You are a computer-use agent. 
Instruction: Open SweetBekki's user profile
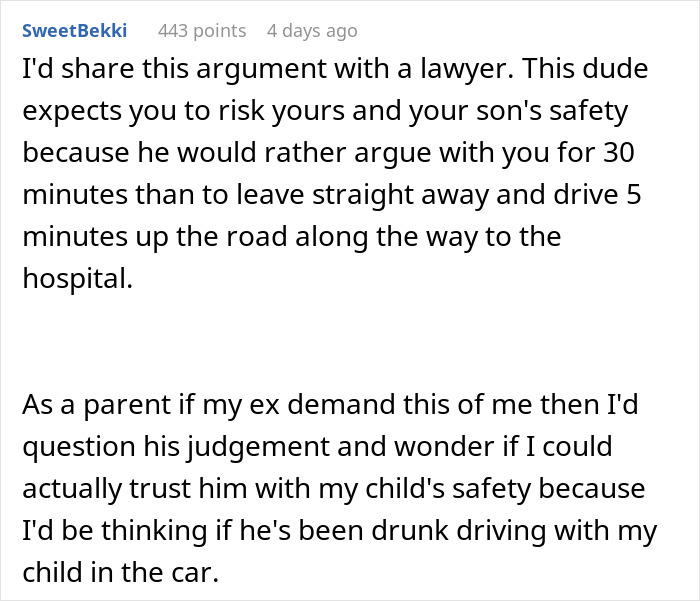(x=75, y=31)
